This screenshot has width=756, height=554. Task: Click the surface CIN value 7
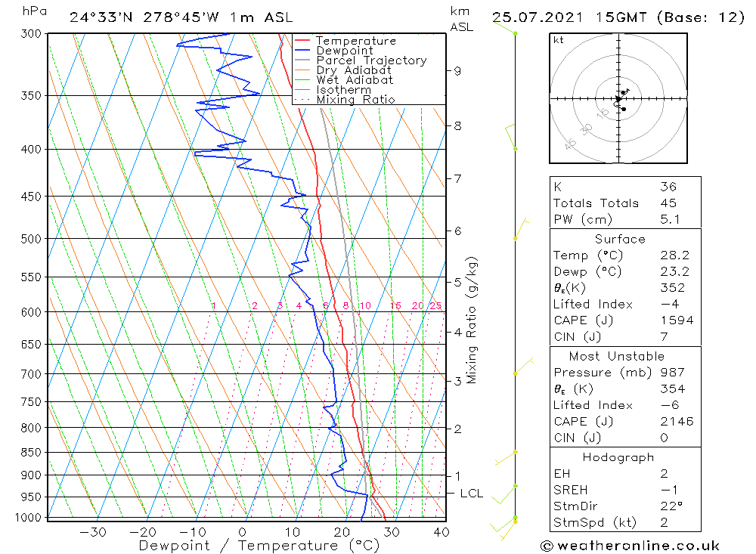click(x=665, y=336)
